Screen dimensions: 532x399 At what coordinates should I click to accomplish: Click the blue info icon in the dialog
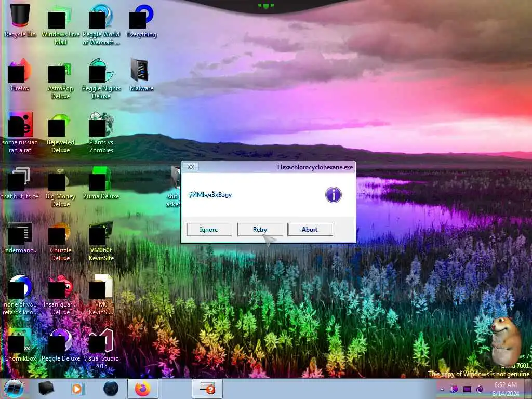[333, 195]
